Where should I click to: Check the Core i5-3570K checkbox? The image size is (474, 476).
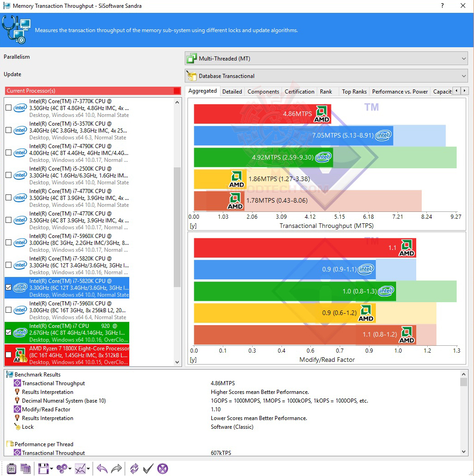click(x=9, y=130)
